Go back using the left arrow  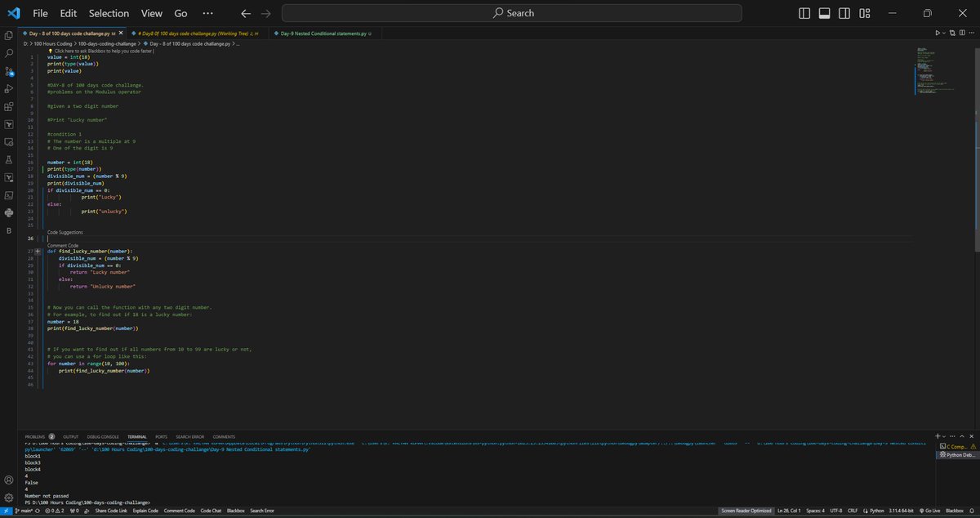246,13
